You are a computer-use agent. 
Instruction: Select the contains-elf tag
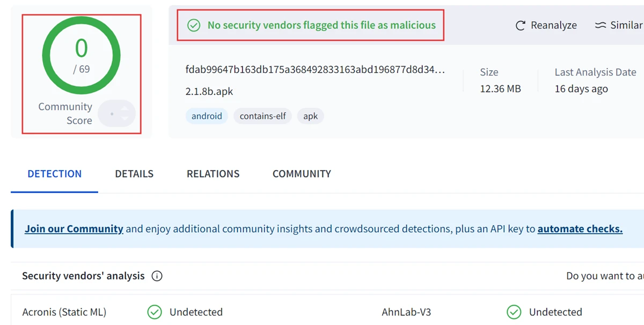point(263,116)
